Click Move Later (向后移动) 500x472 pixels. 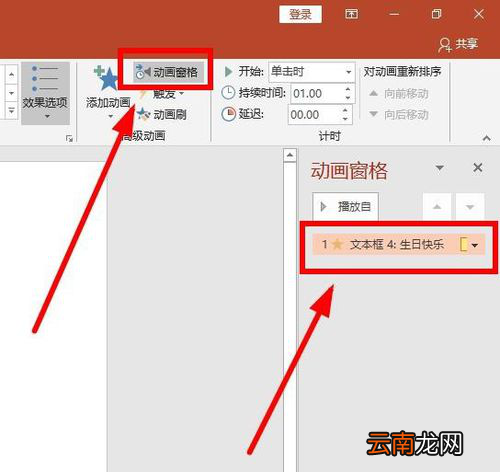pyautogui.click(x=399, y=115)
